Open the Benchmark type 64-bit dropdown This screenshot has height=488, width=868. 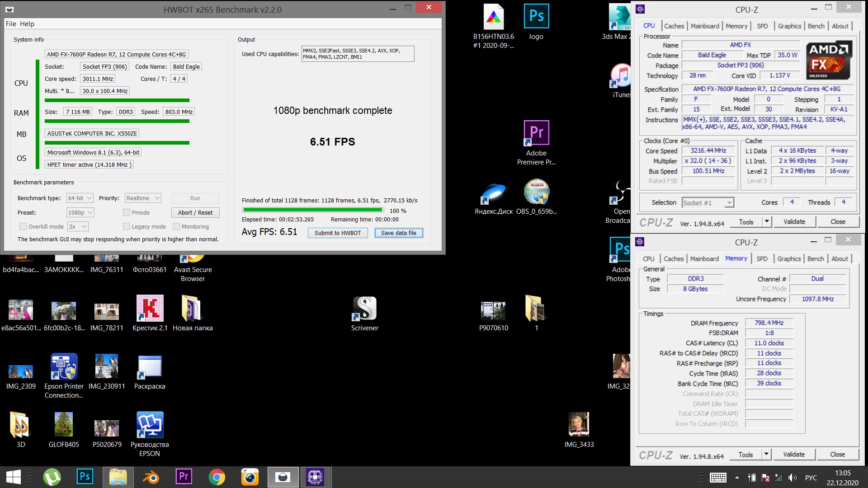pyautogui.click(x=80, y=198)
